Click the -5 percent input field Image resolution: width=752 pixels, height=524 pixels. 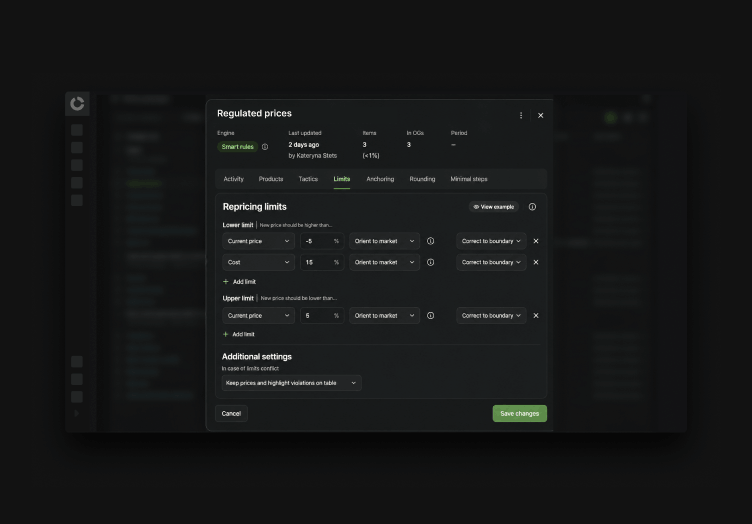pos(322,241)
